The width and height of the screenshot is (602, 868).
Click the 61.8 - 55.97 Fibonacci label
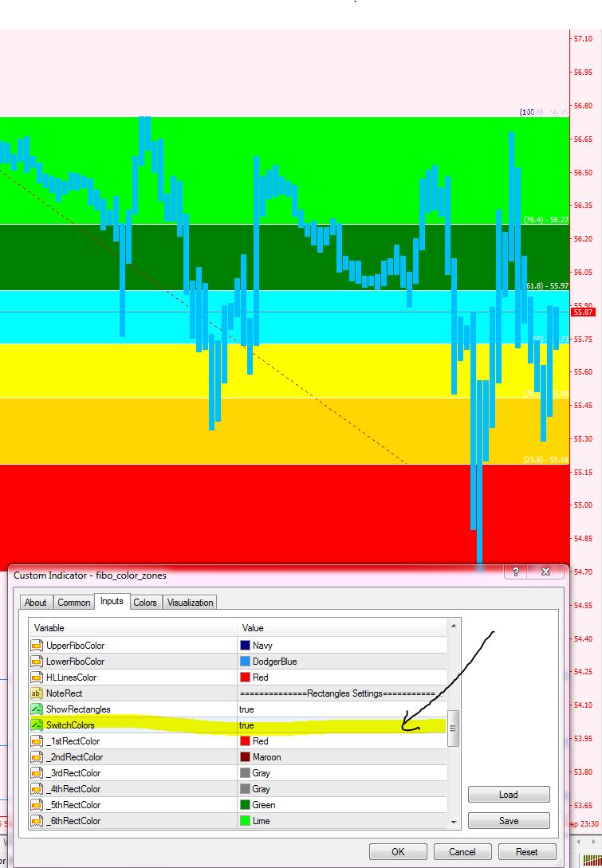click(x=547, y=286)
